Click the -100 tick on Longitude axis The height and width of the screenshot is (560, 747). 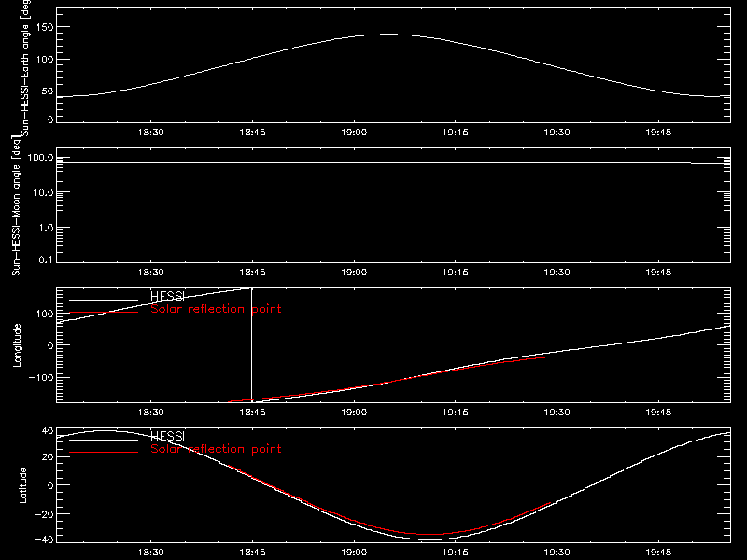(41, 377)
